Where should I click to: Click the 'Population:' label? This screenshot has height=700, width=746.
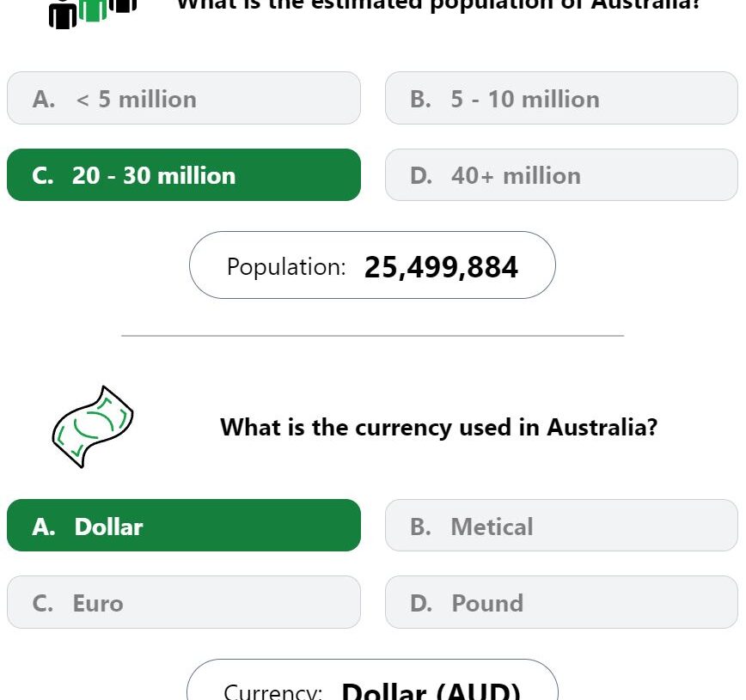tap(286, 267)
